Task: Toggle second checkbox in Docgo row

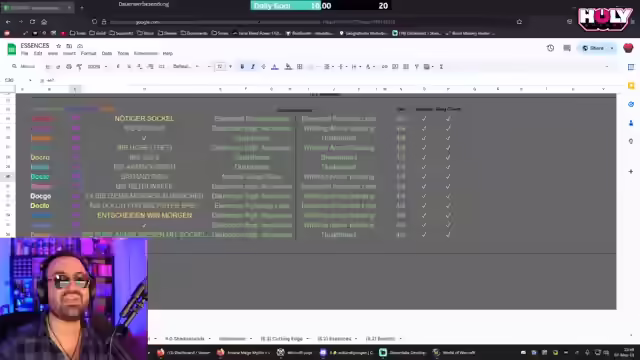Action: point(448,196)
